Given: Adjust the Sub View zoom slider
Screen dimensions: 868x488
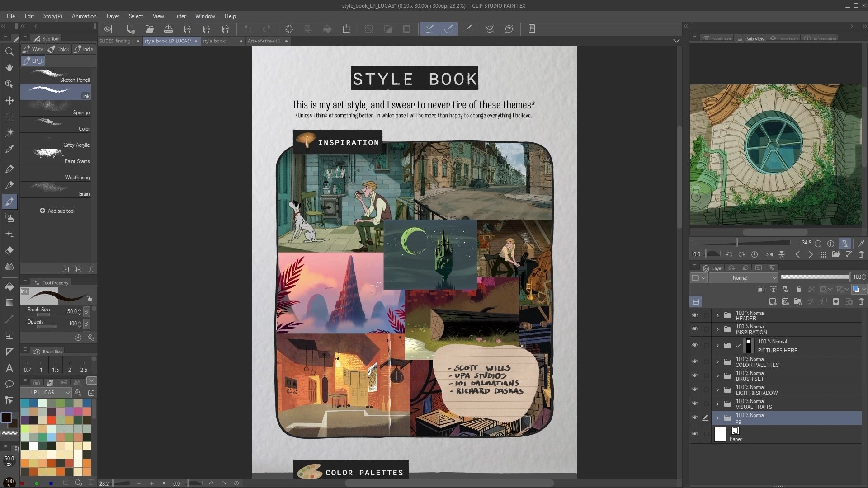Looking at the screenshot, I should pyautogui.click(x=741, y=243).
